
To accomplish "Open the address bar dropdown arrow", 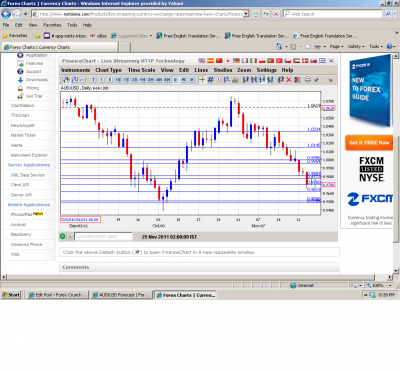I will [x=246, y=14].
